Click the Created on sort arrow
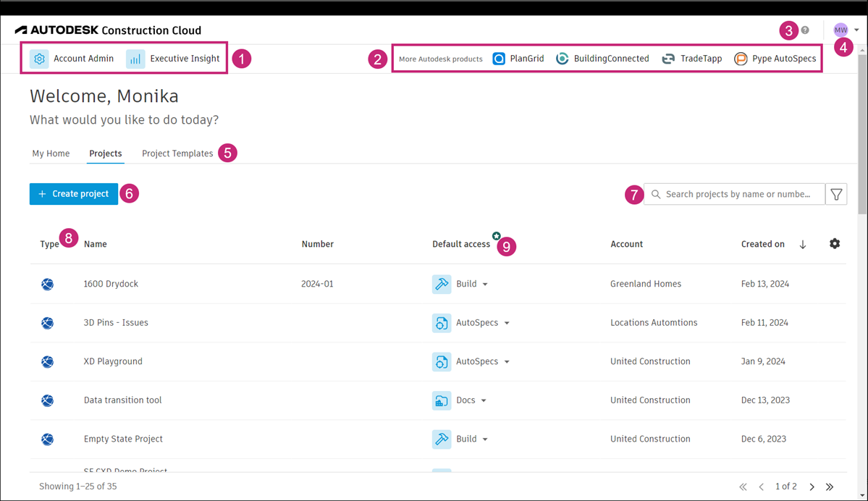The image size is (868, 501). (x=803, y=244)
